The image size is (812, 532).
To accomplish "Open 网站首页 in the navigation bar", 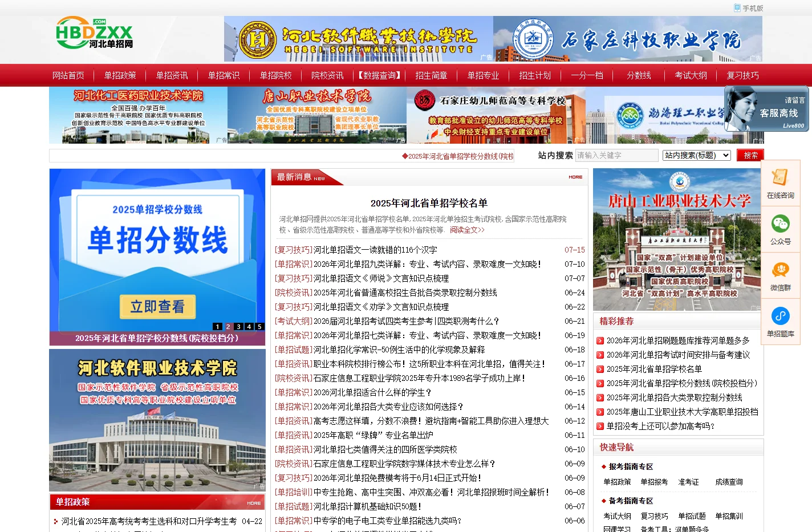I will click(68, 75).
